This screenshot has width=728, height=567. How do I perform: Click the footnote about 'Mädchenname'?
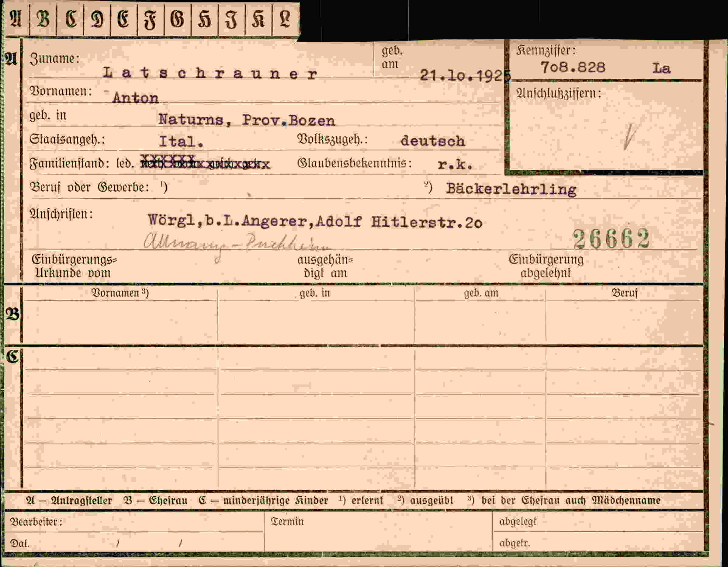tap(564, 500)
